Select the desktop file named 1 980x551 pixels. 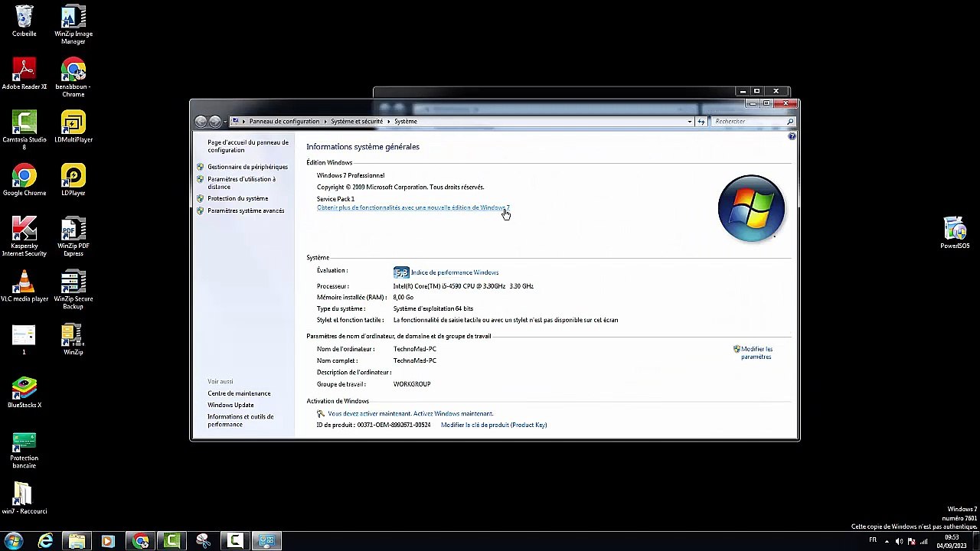click(24, 339)
